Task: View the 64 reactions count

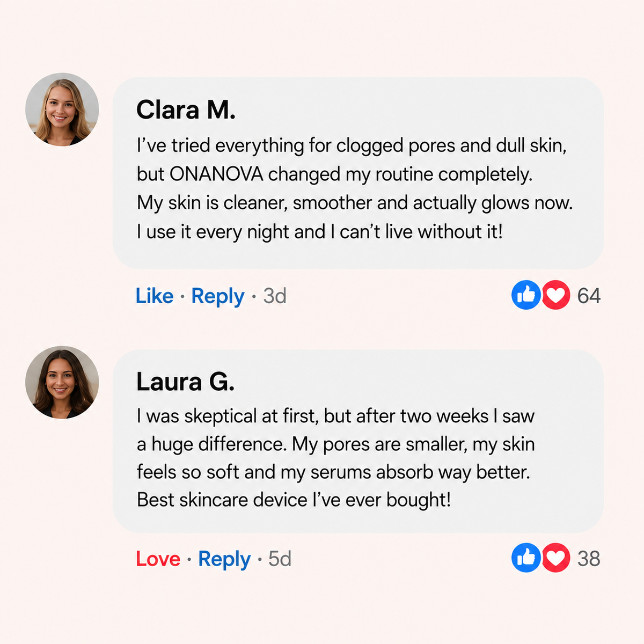Action: click(589, 296)
